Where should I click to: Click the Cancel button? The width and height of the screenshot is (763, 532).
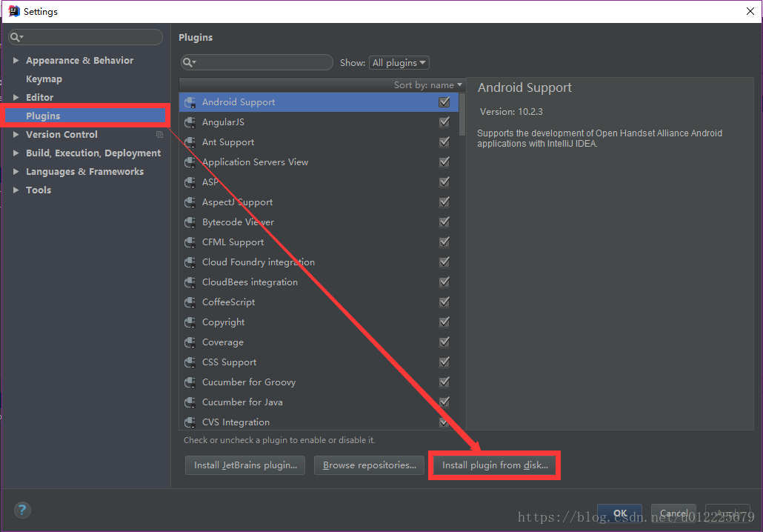point(673,513)
